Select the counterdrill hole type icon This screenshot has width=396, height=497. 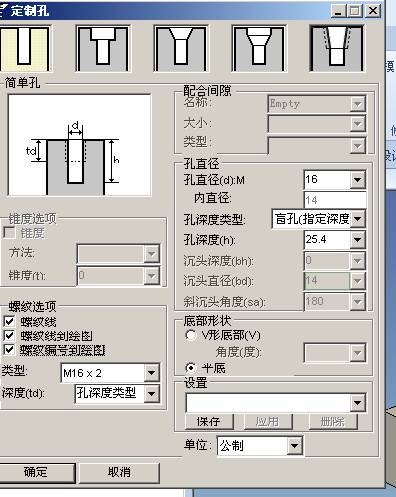[259, 49]
